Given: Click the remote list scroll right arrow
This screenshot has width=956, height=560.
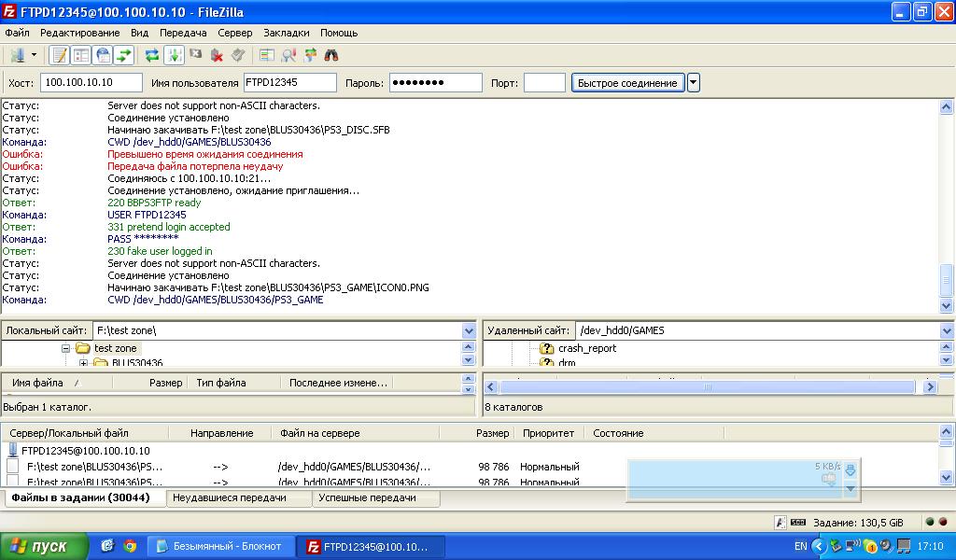Looking at the screenshot, I should pyautogui.click(x=930, y=387).
